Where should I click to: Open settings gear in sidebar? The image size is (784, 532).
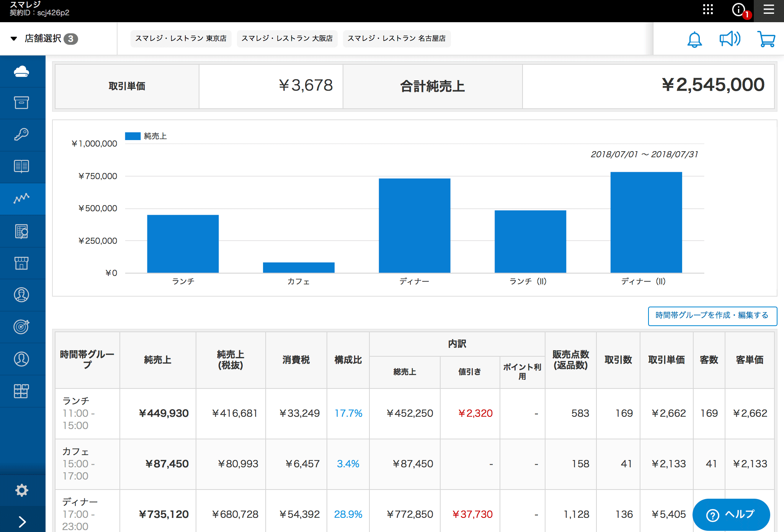(22, 490)
